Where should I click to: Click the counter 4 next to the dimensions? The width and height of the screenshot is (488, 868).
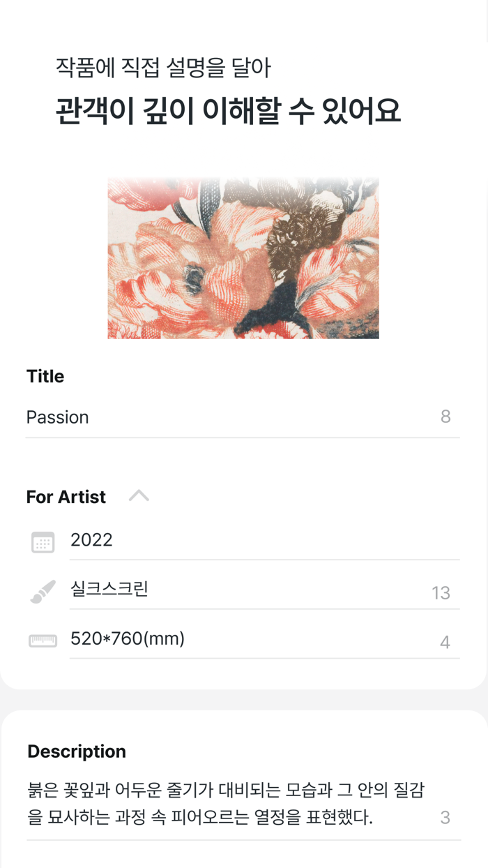(x=446, y=641)
